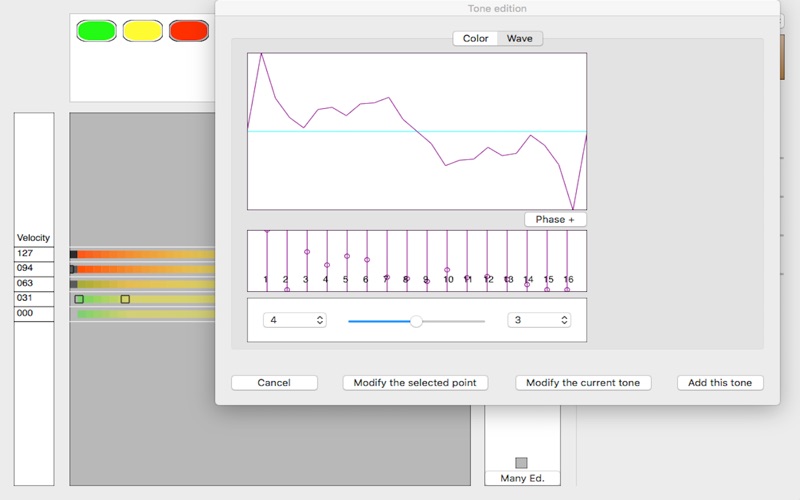Select green marker on 031 gradient bar

coord(79,299)
